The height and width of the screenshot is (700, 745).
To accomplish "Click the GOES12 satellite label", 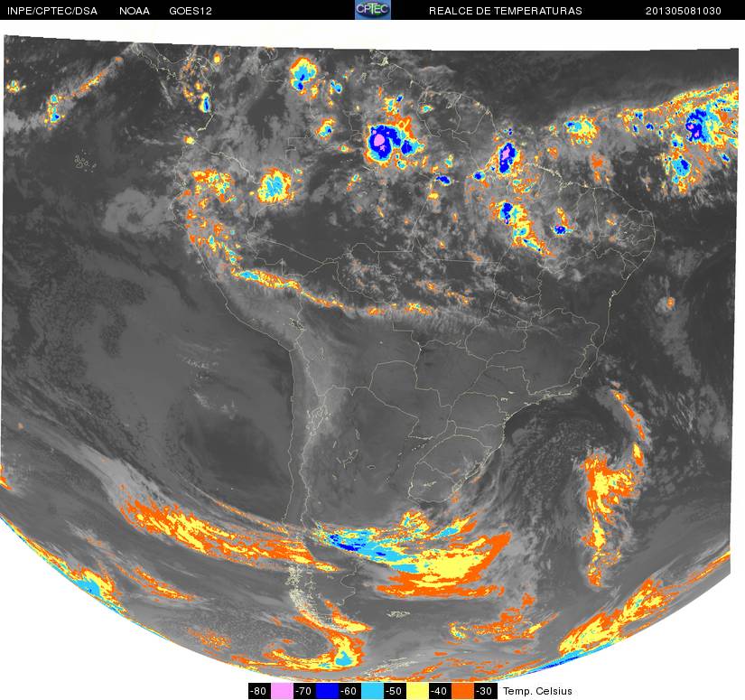I will click(x=191, y=11).
